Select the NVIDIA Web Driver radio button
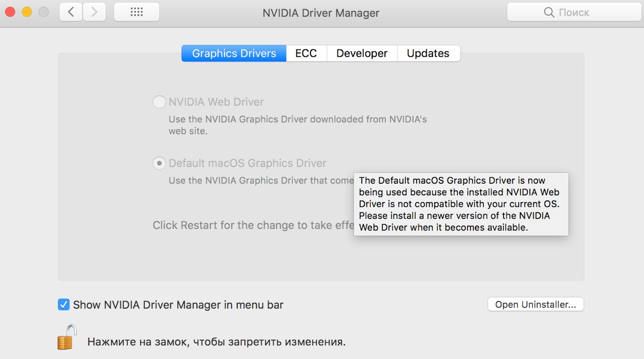The height and width of the screenshot is (359, 644). click(159, 102)
